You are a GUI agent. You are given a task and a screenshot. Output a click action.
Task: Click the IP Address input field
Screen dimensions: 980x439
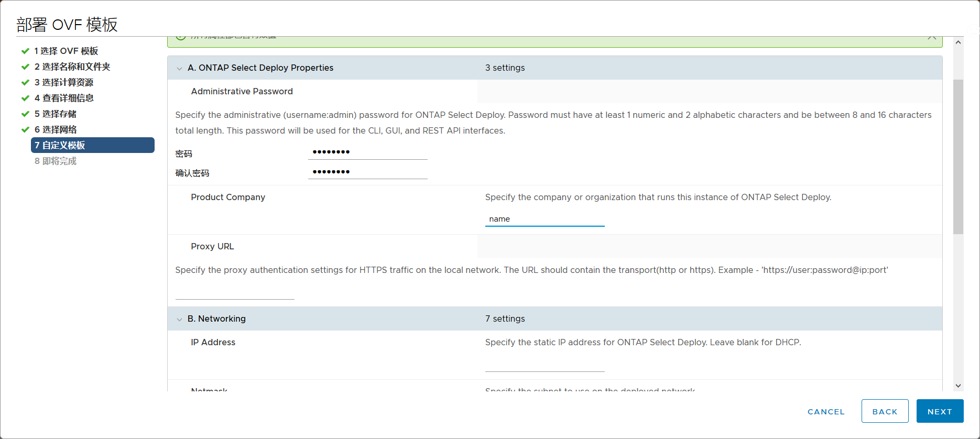(x=545, y=365)
